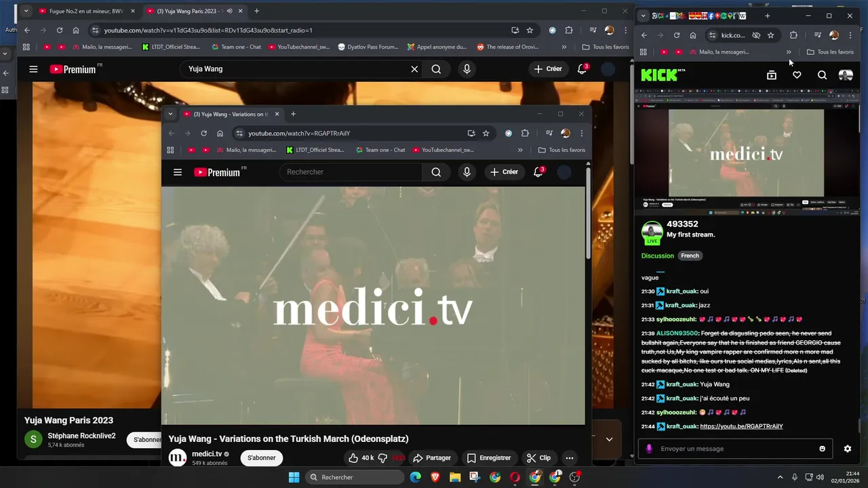Viewport: 868px width, 488px height.
Task: Open notifications bell in front YouTube window
Action: point(538,172)
